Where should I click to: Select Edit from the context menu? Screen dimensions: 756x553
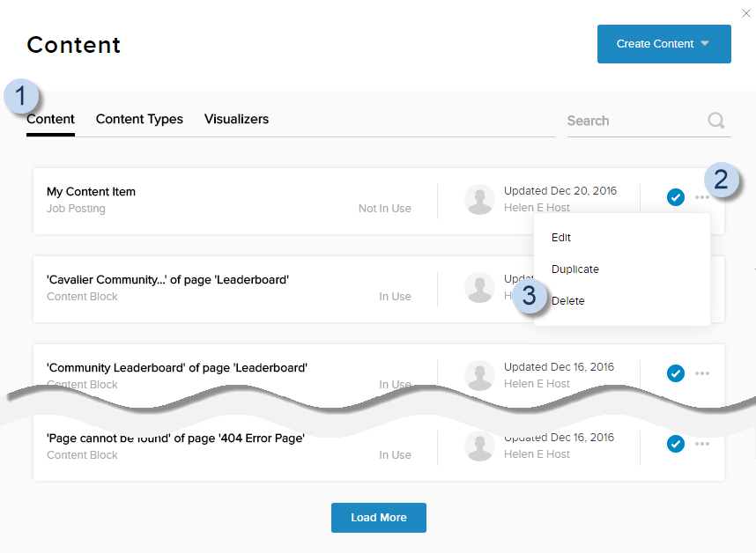[x=561, y=238]
